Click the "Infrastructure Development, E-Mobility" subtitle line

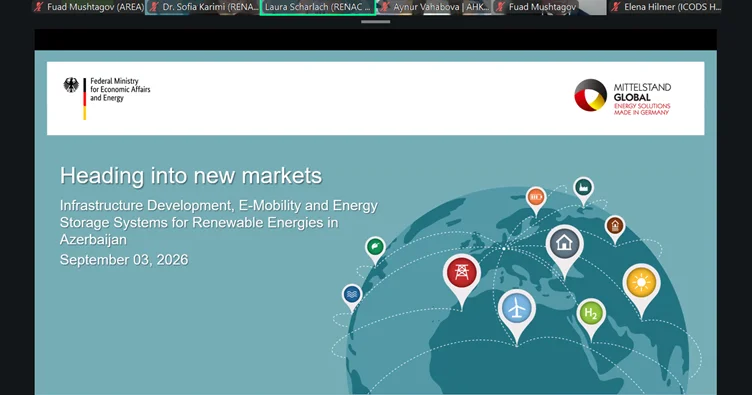click(x=219, y=206)
